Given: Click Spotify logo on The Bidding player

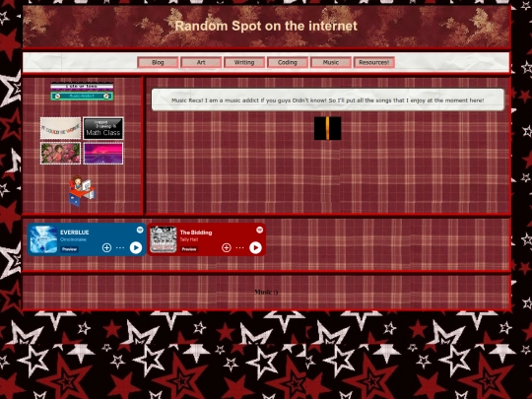Looking at the screenshot, I should point(259,230).
